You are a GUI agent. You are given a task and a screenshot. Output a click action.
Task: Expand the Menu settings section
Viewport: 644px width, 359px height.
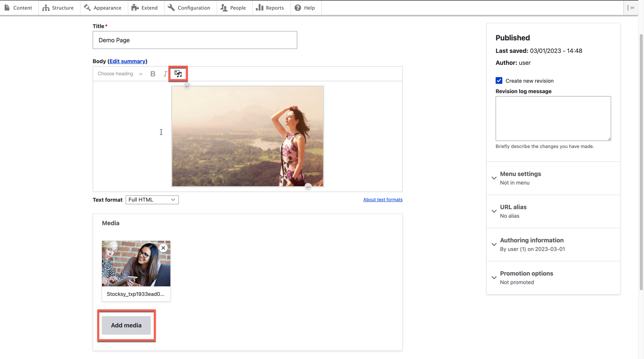point(520,174)
